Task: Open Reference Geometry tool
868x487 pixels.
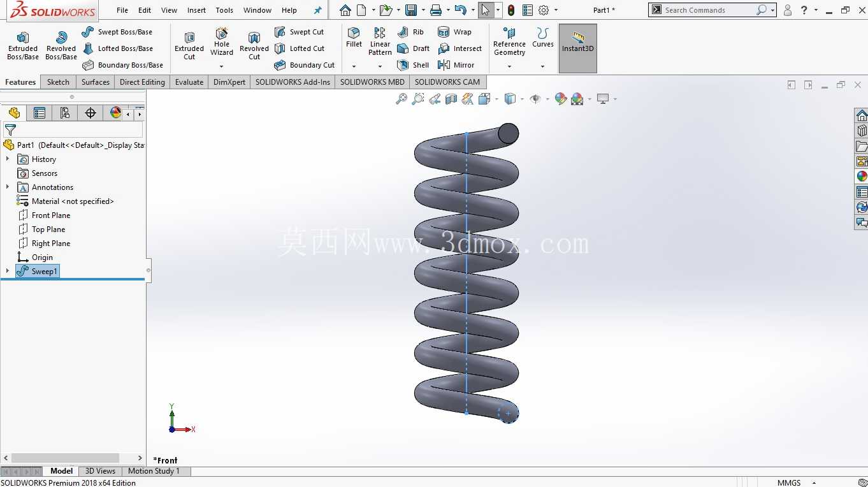Action: point(509,42)
